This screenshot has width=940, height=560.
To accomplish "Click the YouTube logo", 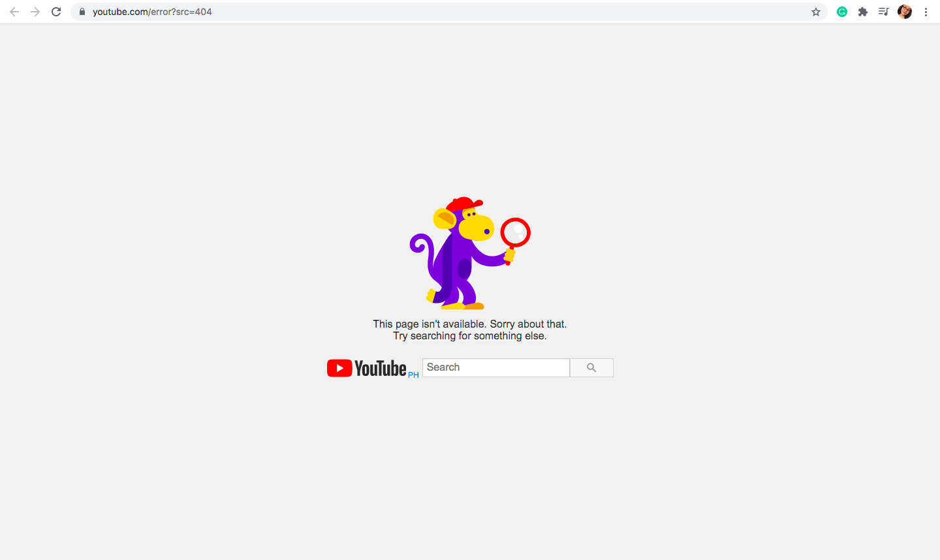I will tap(367, 368).
